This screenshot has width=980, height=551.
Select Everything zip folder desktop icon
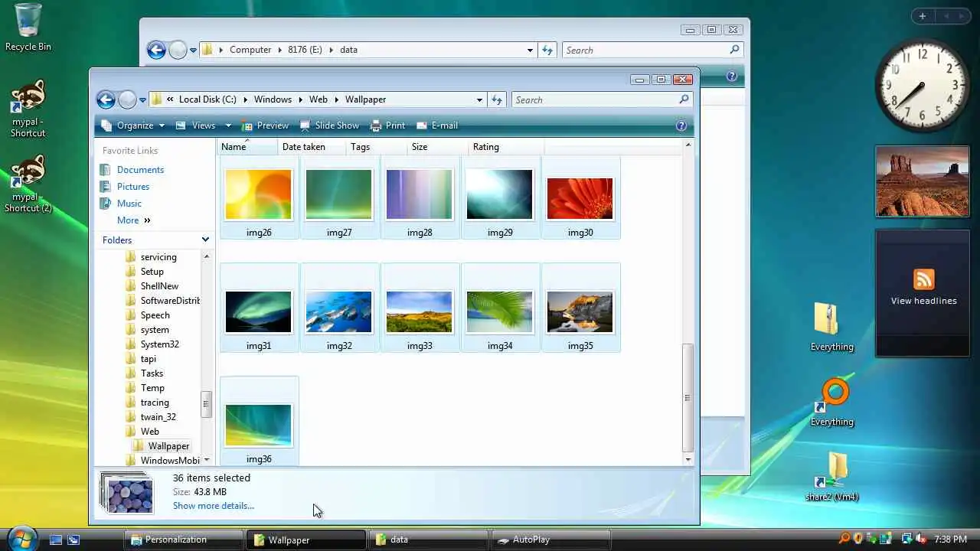pyautogui.click(x=831, y=327)
